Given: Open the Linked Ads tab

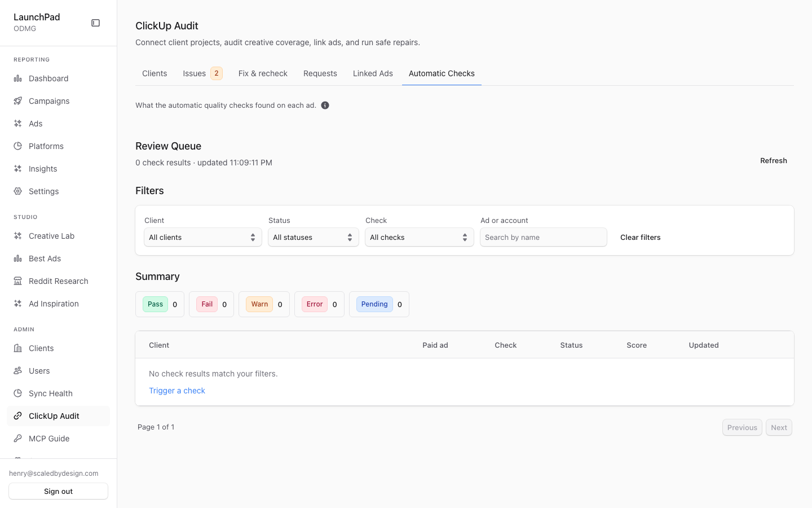Looking at the screenshot, I should pos(373,73).
